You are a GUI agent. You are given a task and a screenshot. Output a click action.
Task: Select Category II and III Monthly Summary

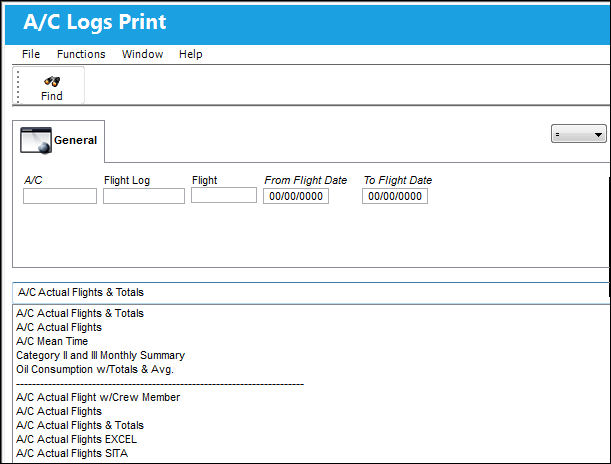101,355
